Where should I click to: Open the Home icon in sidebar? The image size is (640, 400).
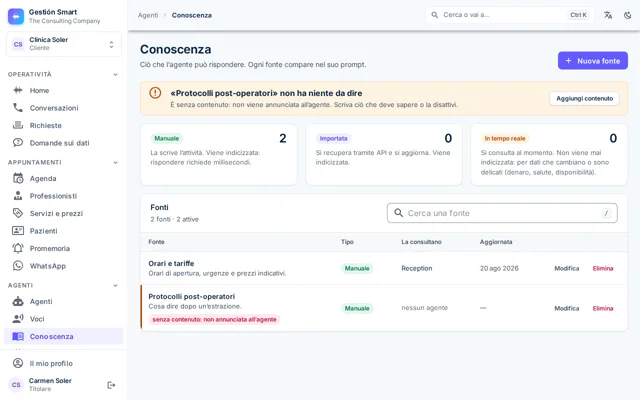pyautogui.click(x=18, y=90)
